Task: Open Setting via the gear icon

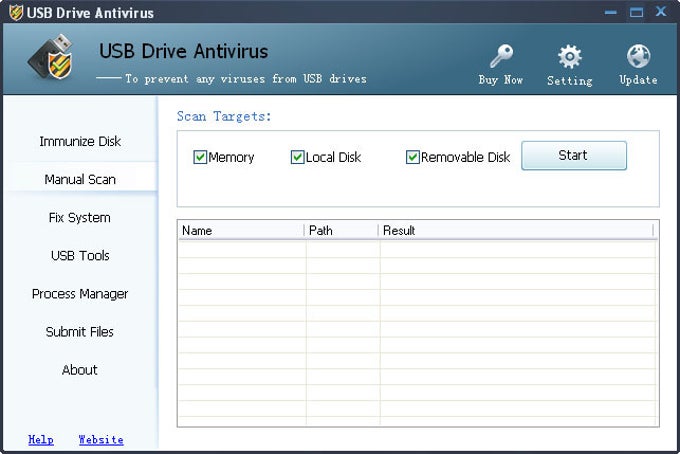Action: (x=569, y=56)
